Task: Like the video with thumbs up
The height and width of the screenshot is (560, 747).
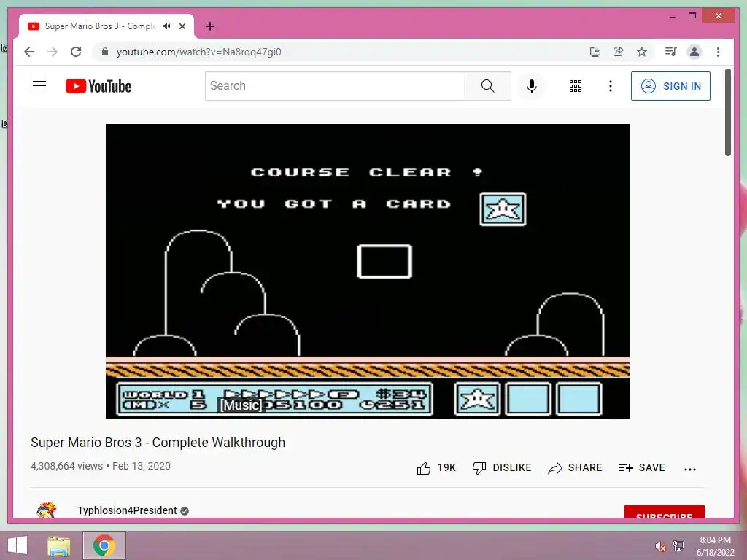Action: click(436, 467)
